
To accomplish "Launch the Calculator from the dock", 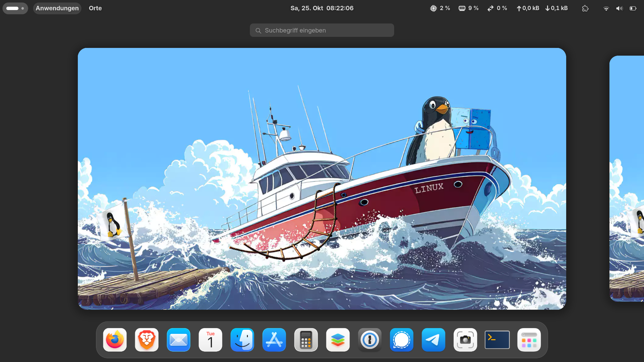I will pos(306,340).
